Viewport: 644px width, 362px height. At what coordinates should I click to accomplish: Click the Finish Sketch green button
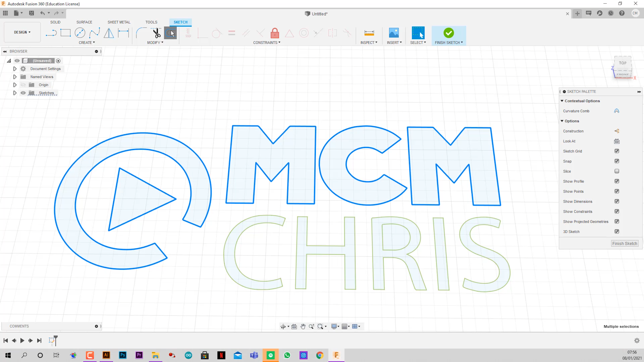coord(448,33)
